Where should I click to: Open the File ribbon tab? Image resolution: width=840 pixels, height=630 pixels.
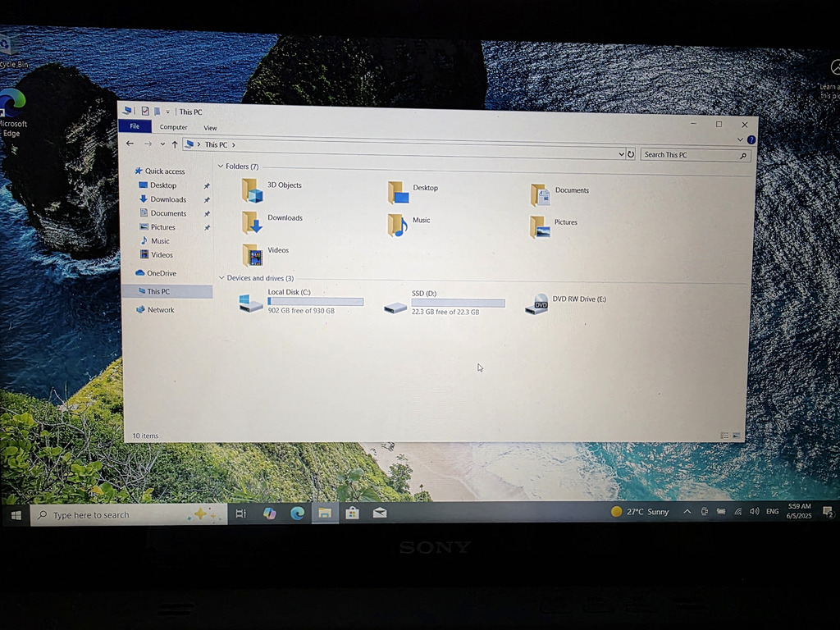point(135,126)
